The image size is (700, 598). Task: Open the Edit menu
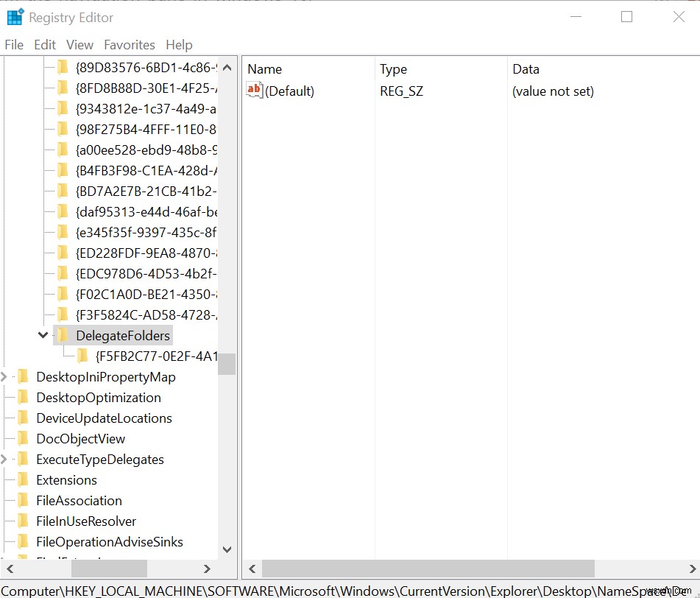[x=45, y=44]
